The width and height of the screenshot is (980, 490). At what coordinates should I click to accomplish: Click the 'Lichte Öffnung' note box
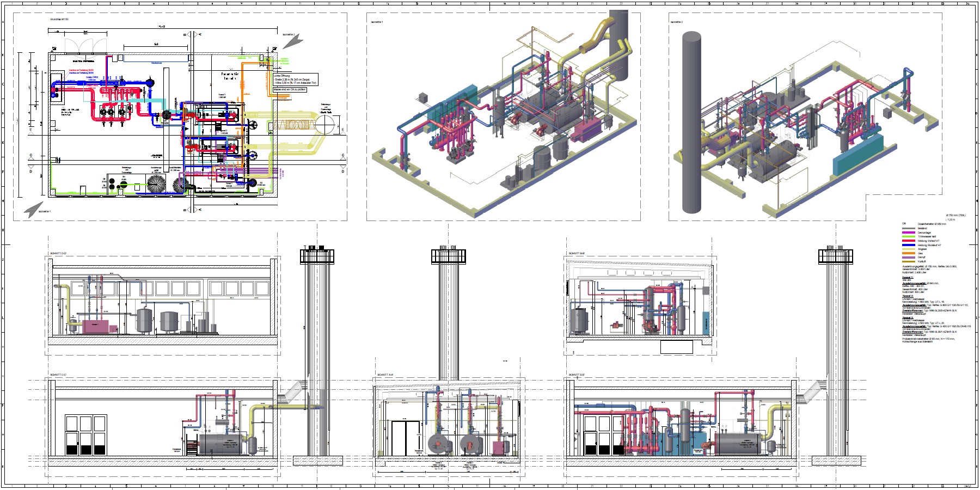[295, 79]
